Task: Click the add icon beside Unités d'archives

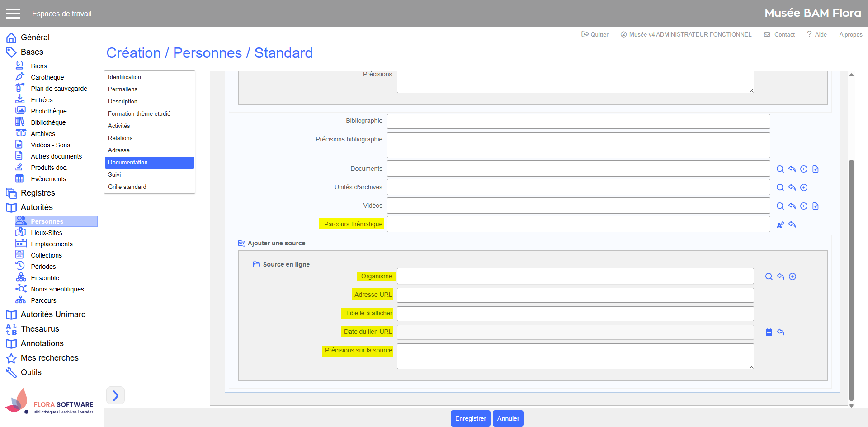Action: (x=803, y=188)
